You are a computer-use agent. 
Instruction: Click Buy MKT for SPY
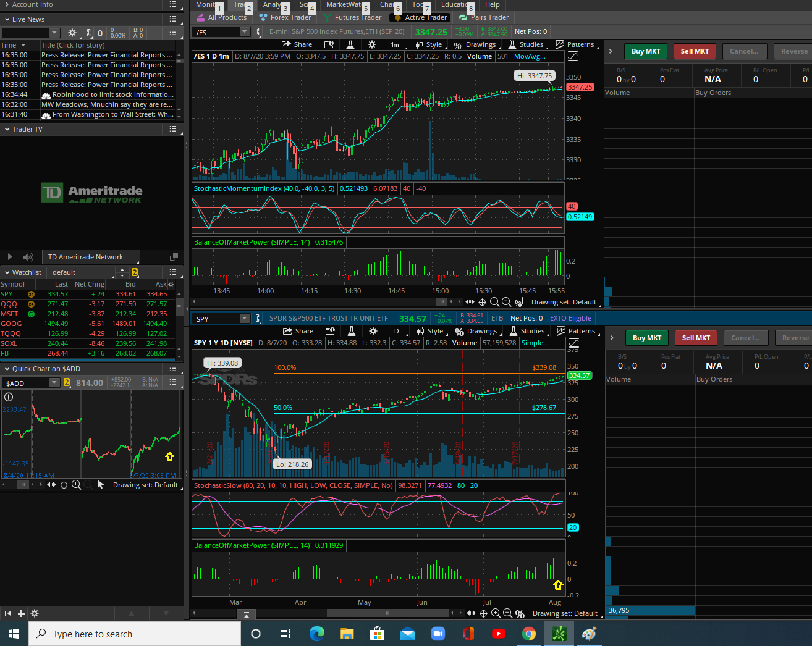pos(647,338)
